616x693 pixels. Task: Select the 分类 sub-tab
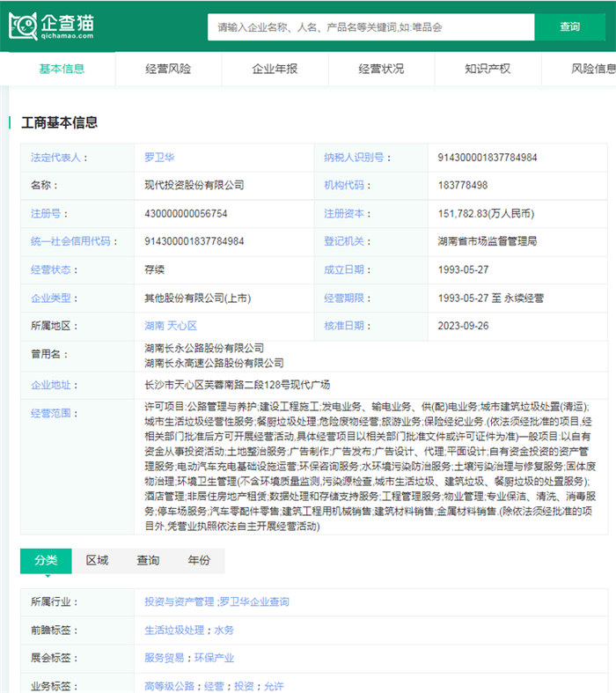pos(46,561)
